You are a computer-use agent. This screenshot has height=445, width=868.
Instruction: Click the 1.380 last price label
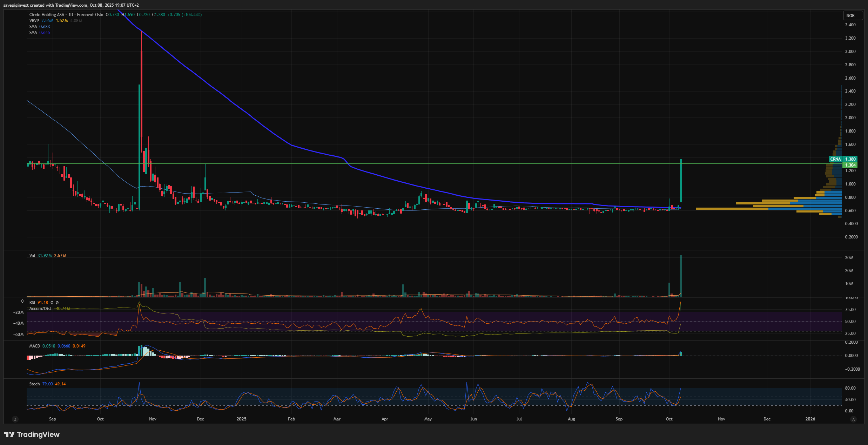point(850,159)
